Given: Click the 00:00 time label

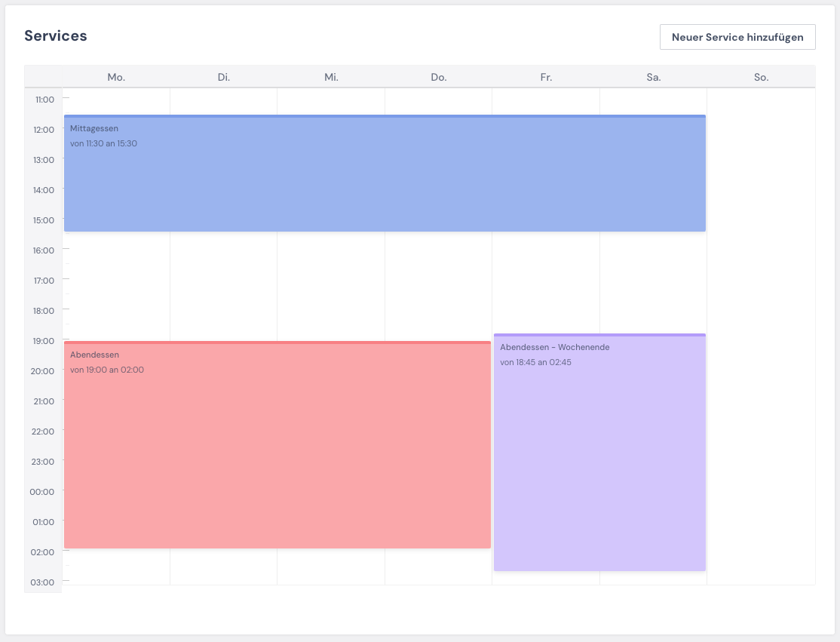Looking at the screenshot, I should (x=41, y=492).
